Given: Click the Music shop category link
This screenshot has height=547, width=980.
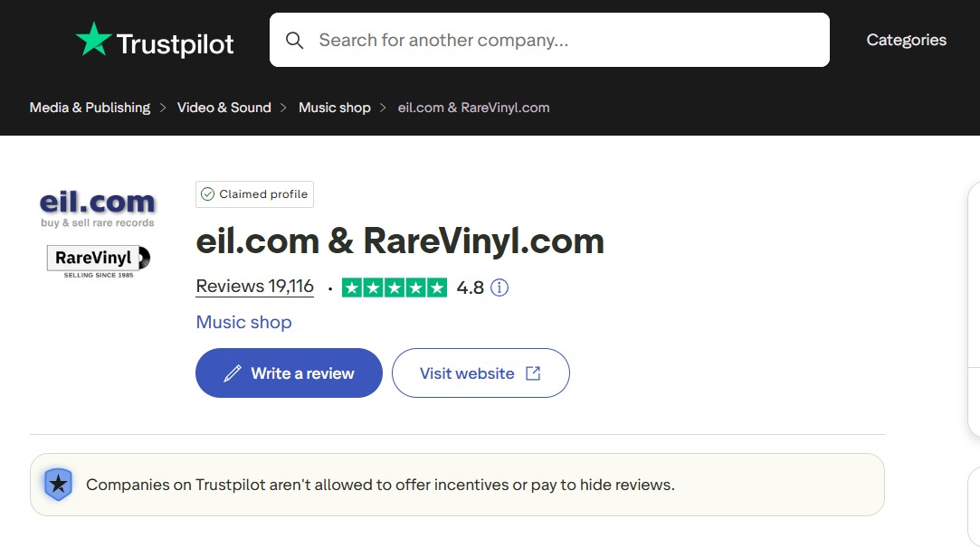Looking at the screenshot, I should [x=243, y=322].
